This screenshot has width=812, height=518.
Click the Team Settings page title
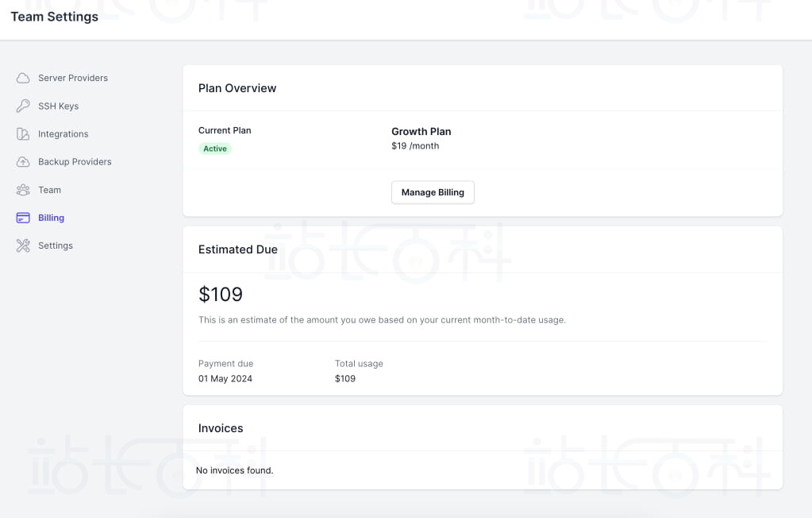(55, 17)
